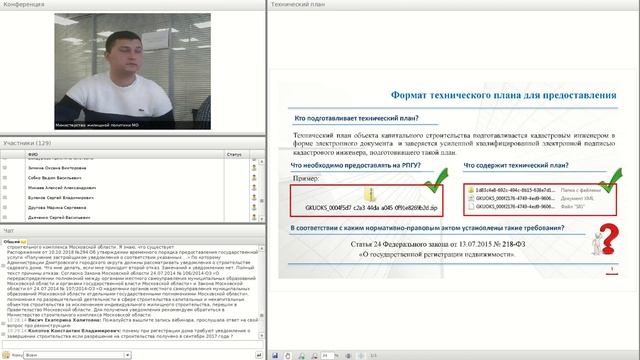Select participant Минаев Алексей Александрович
Viewport: 640px width, 360px height.
62,188
